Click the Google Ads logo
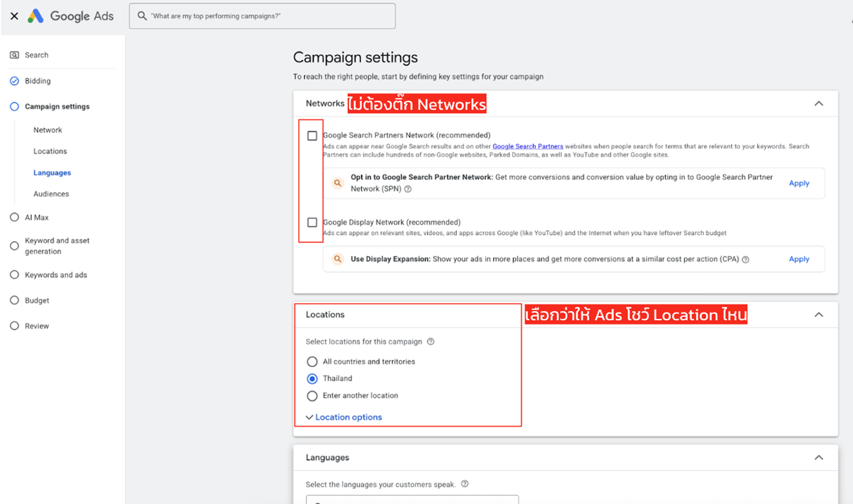Screen dimensions: 853x504 [x=70, y=16]
